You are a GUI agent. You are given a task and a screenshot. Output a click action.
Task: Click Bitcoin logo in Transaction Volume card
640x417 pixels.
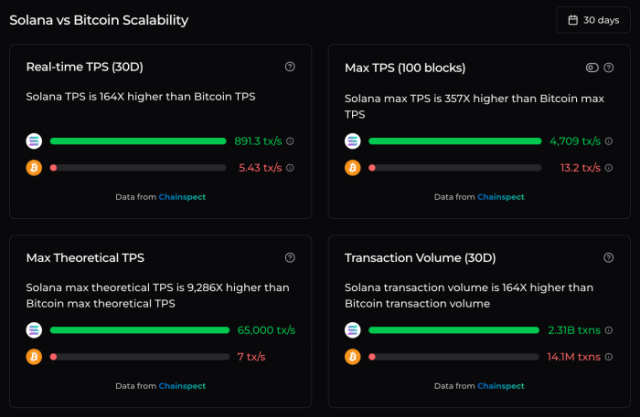click(353, 356)
